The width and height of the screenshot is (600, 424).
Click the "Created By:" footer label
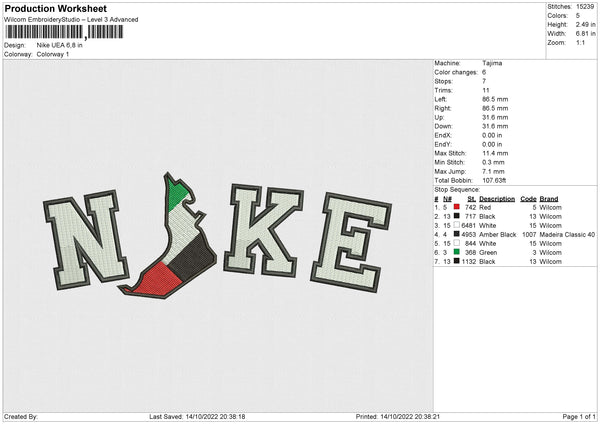[21, 416]
